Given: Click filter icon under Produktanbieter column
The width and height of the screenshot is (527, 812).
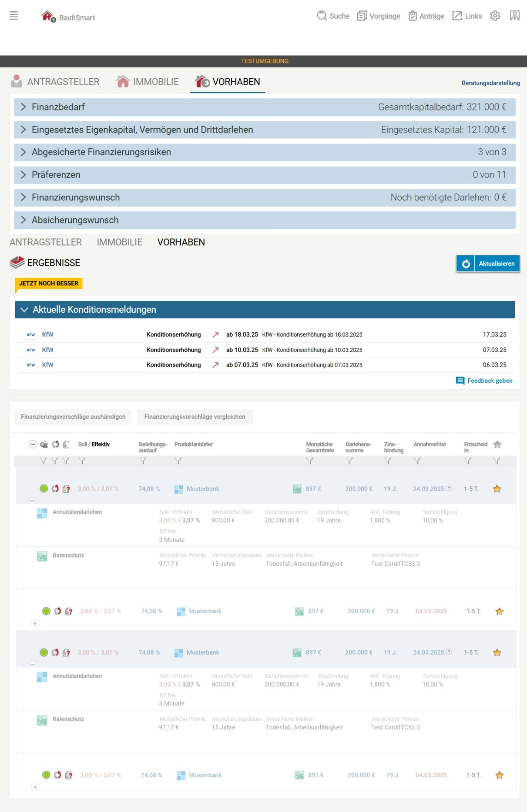Looking at the screenshot, I should (x=178, y=461).
